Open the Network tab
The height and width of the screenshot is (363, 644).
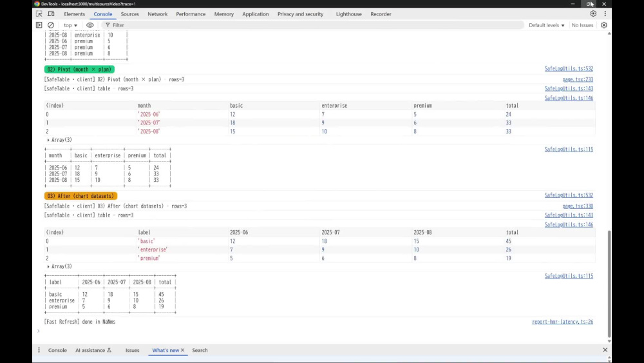(x=157, y=14)
